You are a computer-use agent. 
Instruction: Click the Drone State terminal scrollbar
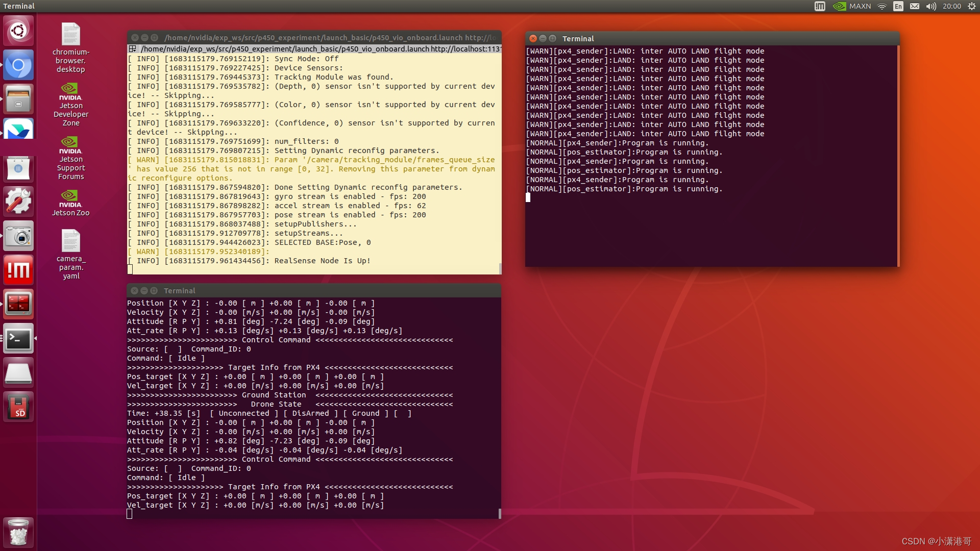pyautogui.click(x=500, y=513)
